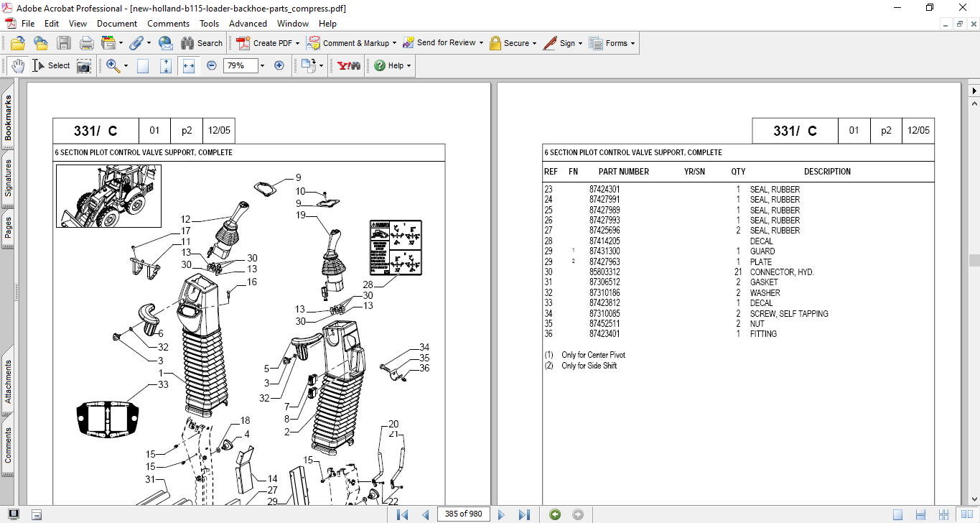Open the zoom percentage dropdown arrow

click(x=262, y=65)
